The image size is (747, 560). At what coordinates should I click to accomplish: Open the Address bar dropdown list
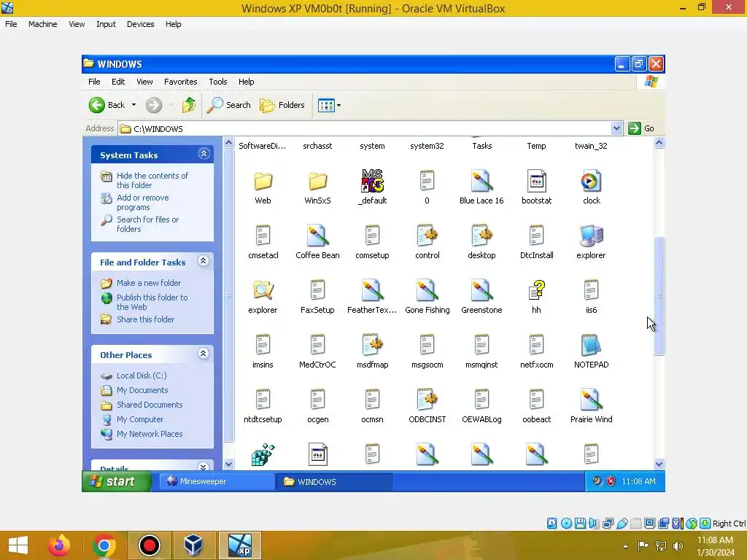coord(616,128)
